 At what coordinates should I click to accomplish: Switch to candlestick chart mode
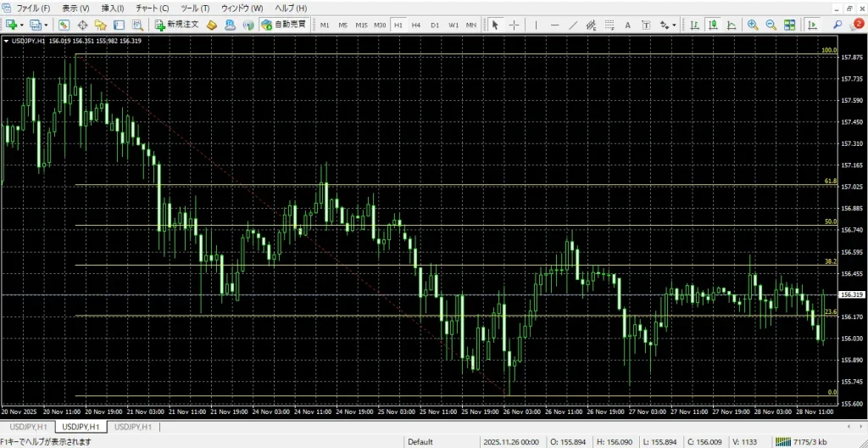[x=713, y=25]
